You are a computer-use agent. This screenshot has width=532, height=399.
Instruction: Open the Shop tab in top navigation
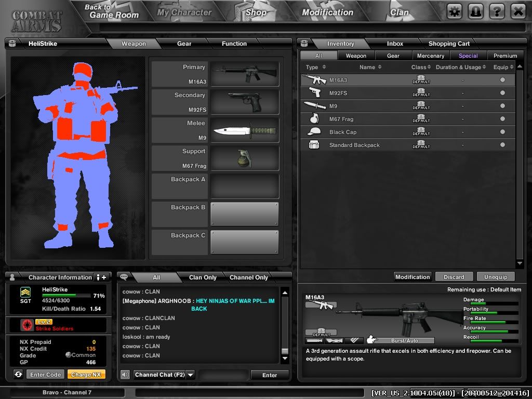(256, 12)
